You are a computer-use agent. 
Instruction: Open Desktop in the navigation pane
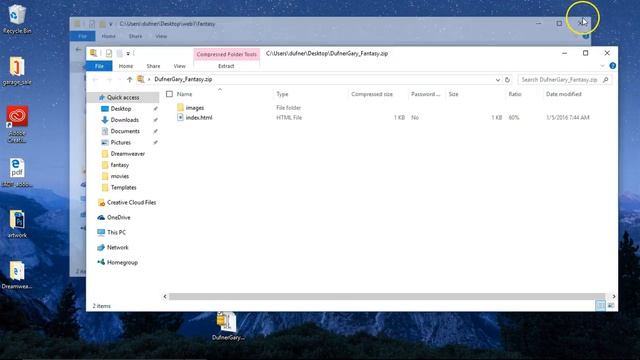(121, 109)
